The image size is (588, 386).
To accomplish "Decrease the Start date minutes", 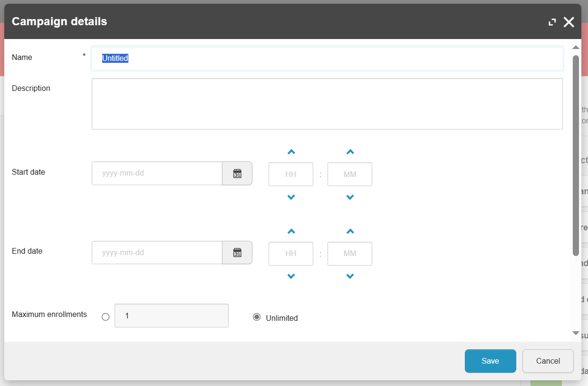I will pos(350,197).
